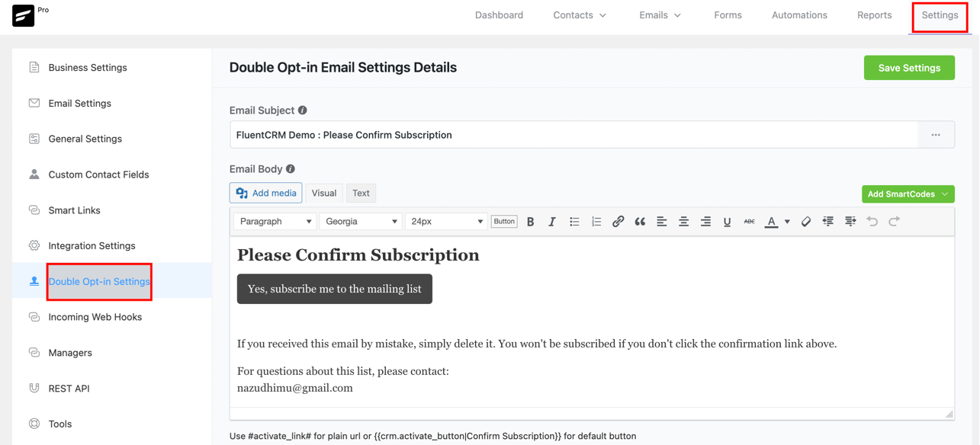980x445 pixels.
Task: Open the Forms page
Action: [728, 15]
